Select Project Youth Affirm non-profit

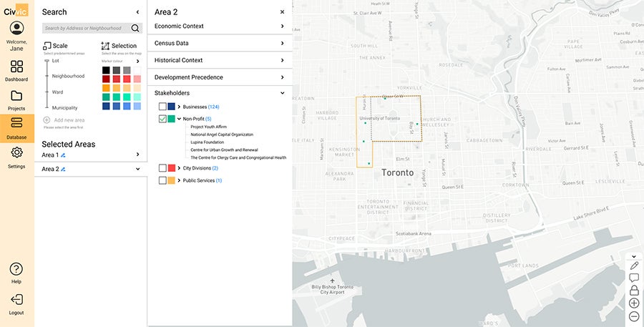coord(208,127)
